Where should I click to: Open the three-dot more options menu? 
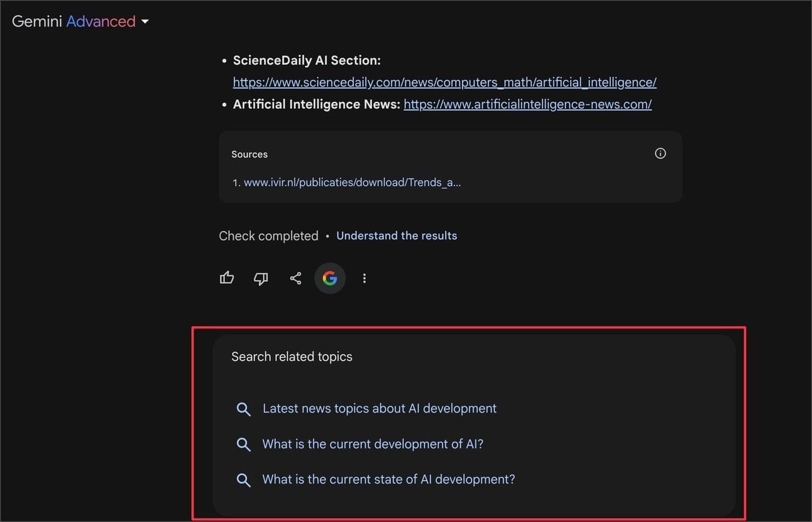[365, 278]
